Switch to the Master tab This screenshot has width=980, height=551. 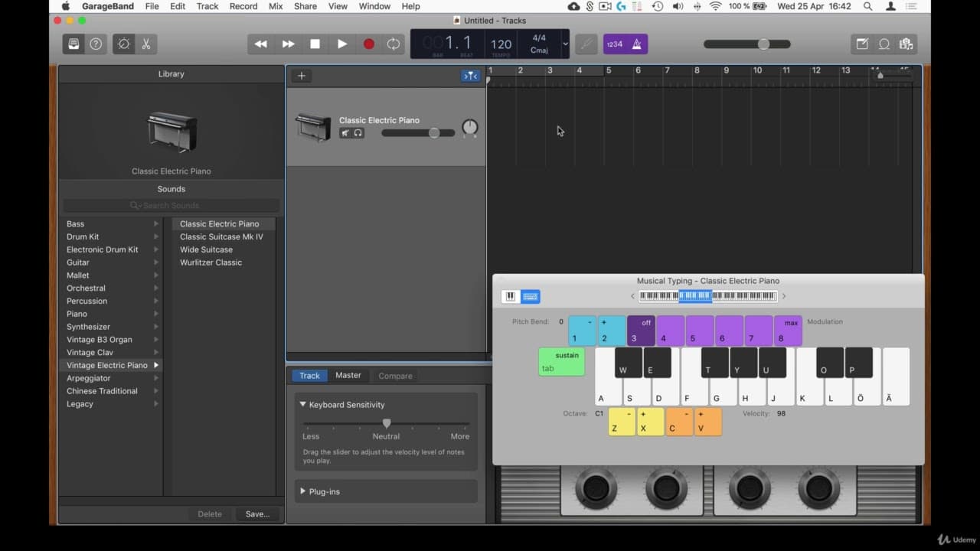click(x=348, y=375)
